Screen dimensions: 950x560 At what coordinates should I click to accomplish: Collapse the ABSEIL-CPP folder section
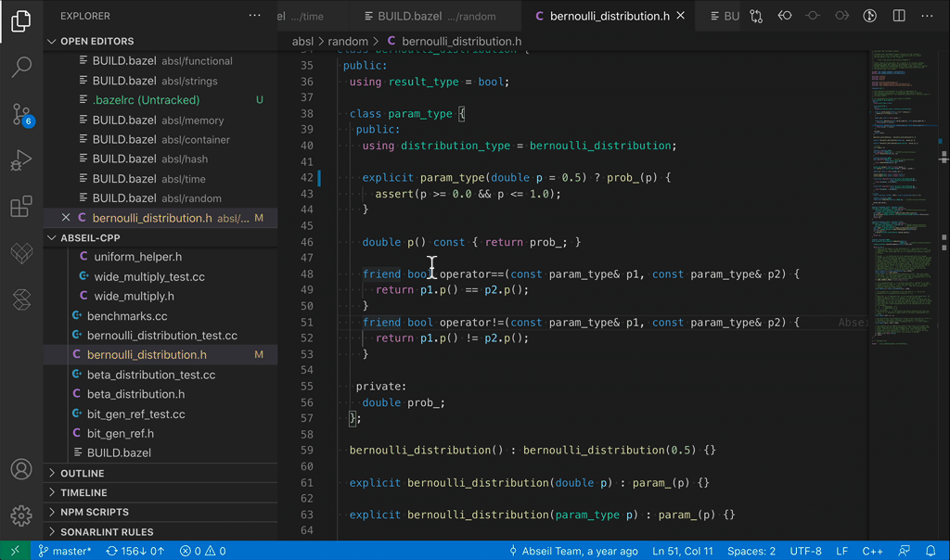[160, 238]
